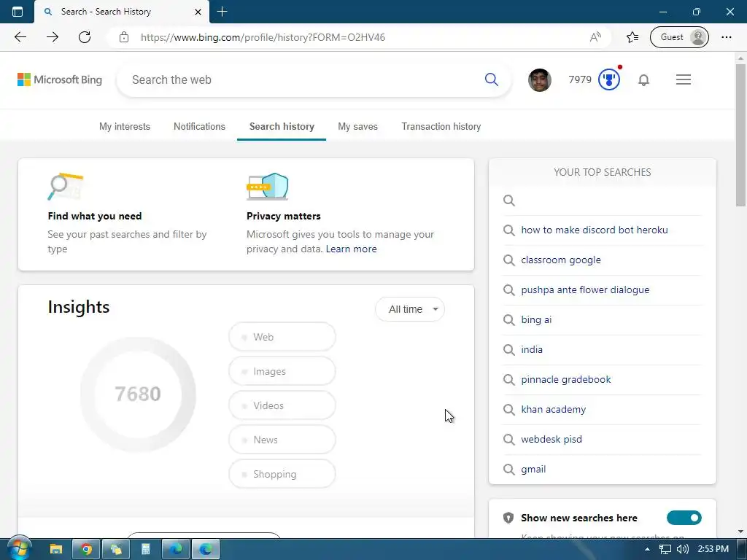This screenshot has width=747, height=560.
Task: Open top search pinnacle gradebook
Action: tap(565, 379)
